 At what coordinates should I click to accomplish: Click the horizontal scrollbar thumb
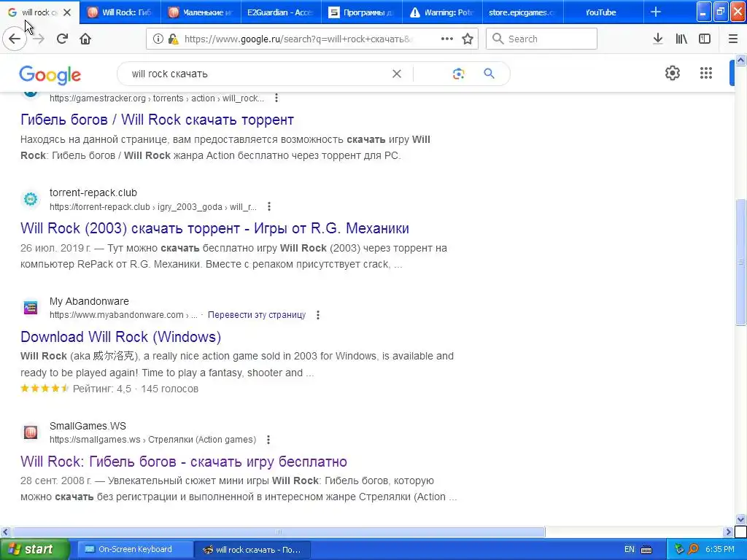[x=279, y=532]
